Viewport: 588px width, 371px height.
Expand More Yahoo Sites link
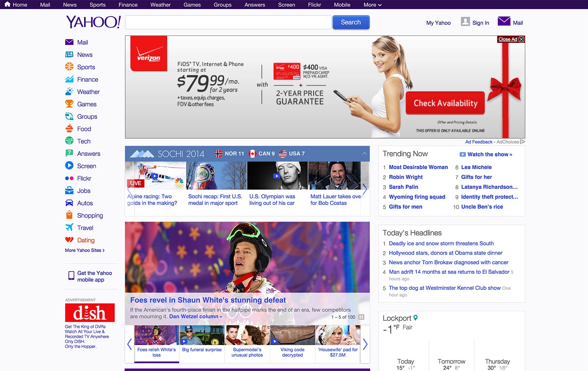tap(85, 250)
